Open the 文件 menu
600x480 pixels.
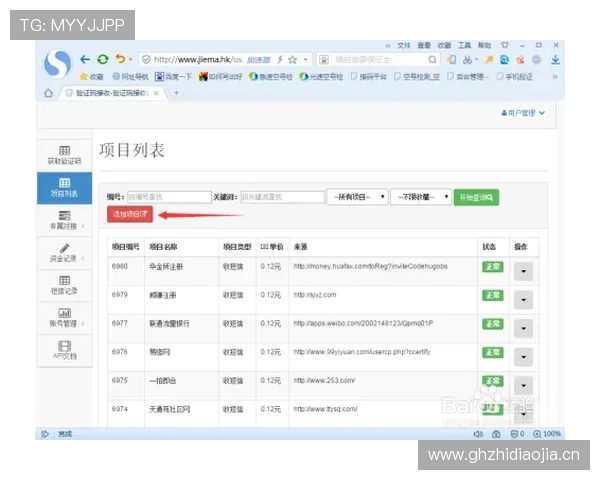coord(403,45)
